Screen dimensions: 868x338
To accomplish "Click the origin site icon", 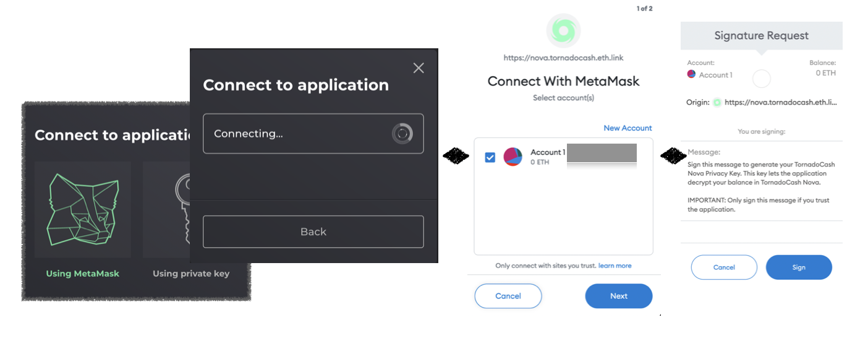I will click(x=717, y=102).
